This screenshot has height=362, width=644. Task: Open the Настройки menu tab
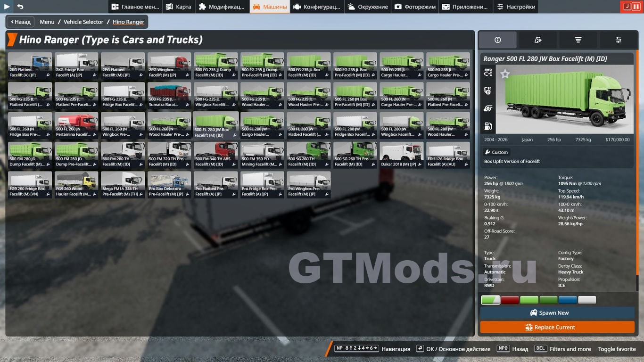pos(516,7)
